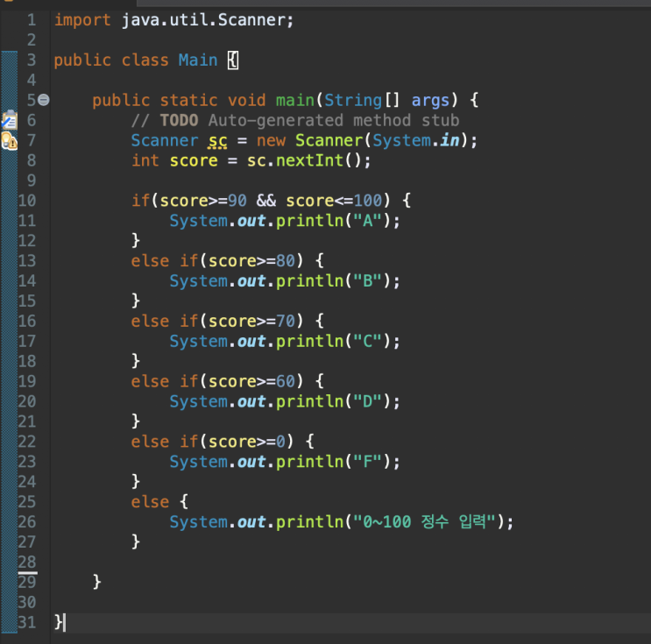Click the underlined sc variable
The width and height of the screenshot is (651, 644).
(x=218, y=141)
